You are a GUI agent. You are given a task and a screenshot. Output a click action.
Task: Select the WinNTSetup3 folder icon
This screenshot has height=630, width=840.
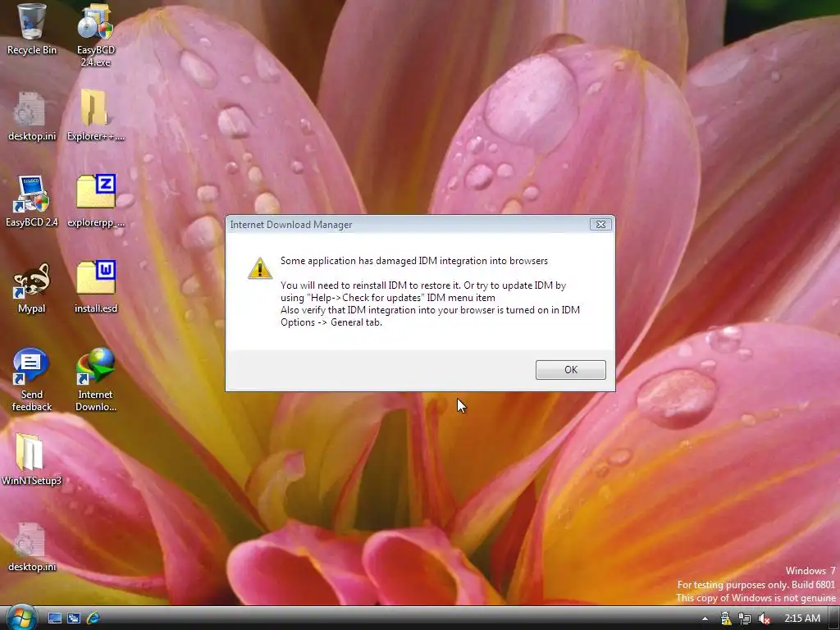click(x=32, y=459)
